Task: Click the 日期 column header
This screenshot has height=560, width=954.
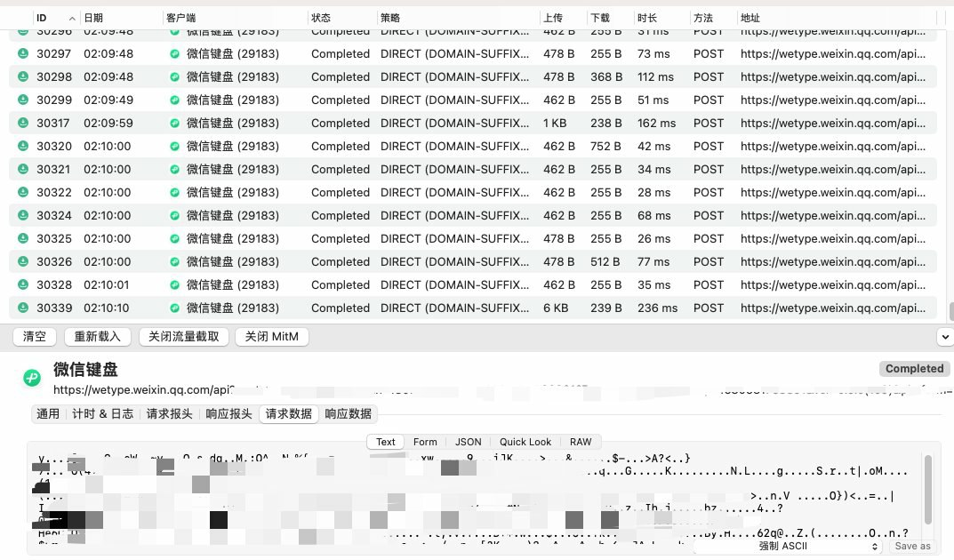Action: coord(121,19)
